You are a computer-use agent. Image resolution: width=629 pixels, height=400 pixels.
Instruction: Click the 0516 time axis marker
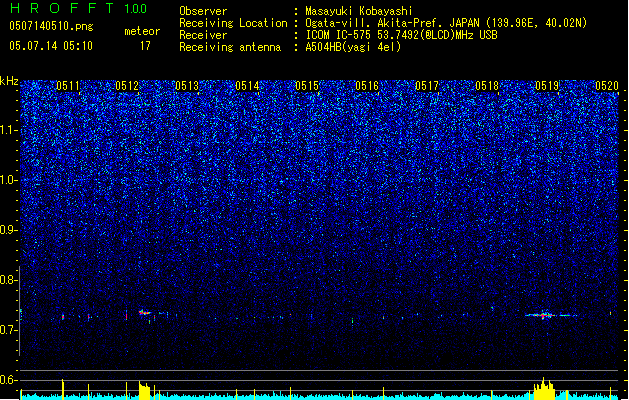click(367, 86)
